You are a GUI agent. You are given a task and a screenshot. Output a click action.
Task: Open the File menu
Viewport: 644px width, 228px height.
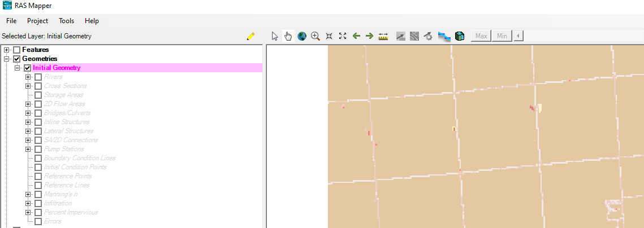[x=11, y=20]
